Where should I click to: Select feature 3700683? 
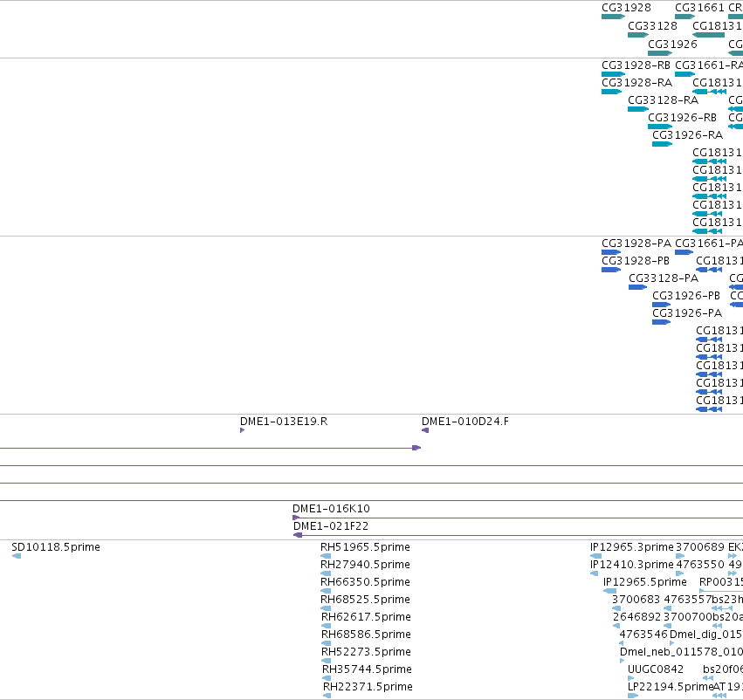(616, 608)
